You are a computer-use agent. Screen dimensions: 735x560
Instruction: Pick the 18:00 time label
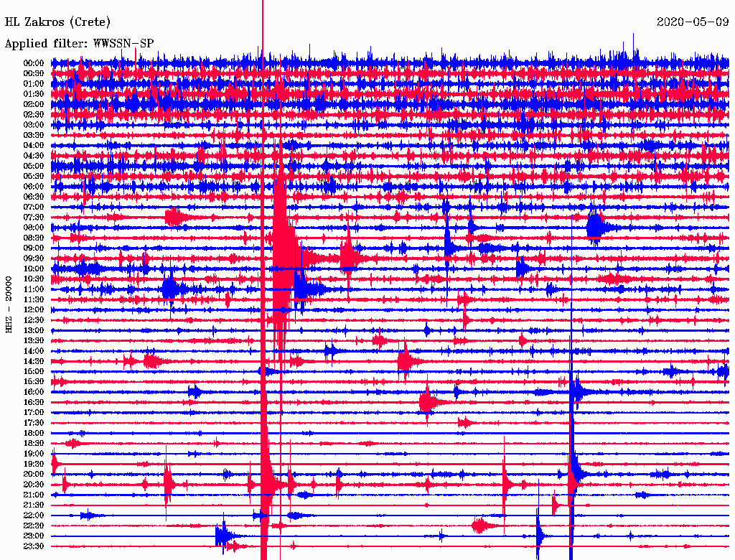coord(34,433)
